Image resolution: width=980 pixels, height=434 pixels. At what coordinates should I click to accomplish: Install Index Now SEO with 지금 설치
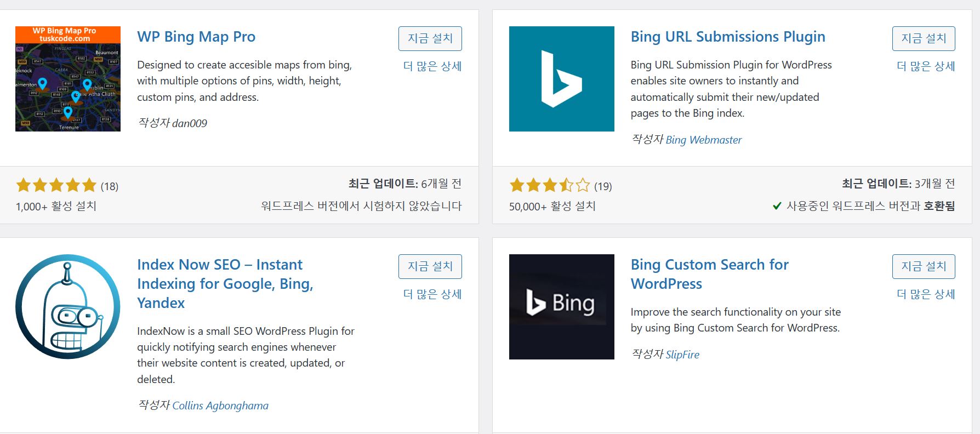point(430,266)
